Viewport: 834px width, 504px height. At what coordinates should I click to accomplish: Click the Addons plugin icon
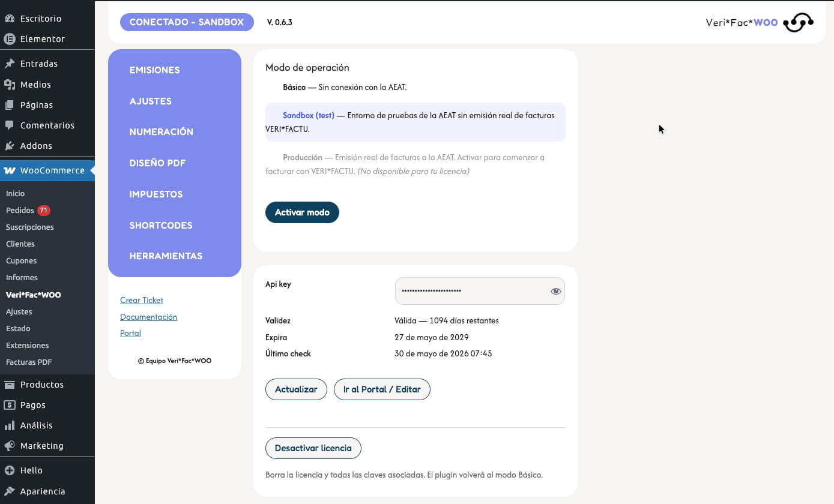(10, 146)
